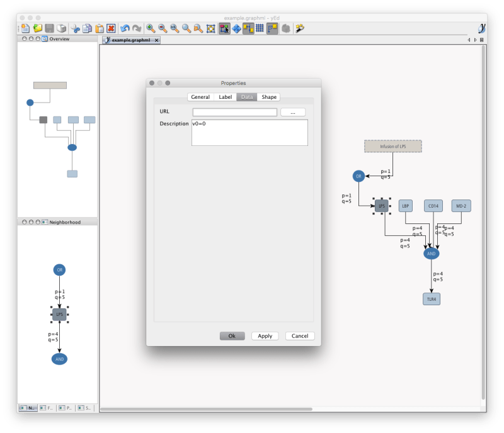This screenshot has width=504, height=433.
Task: Switch to the General properties tab
Action: pyautogui.click(x=199, y=97)
